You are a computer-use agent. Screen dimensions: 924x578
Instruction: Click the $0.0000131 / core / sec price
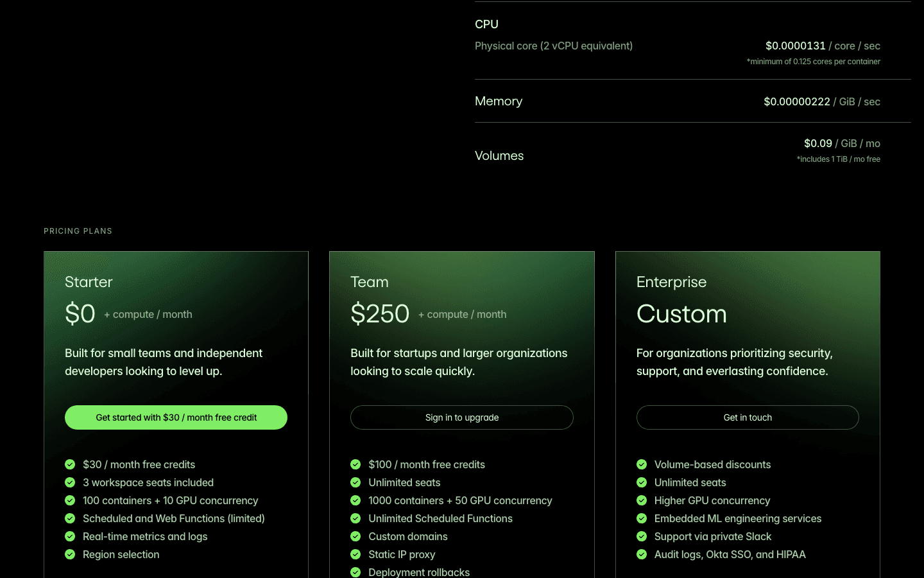pos(823,46)
